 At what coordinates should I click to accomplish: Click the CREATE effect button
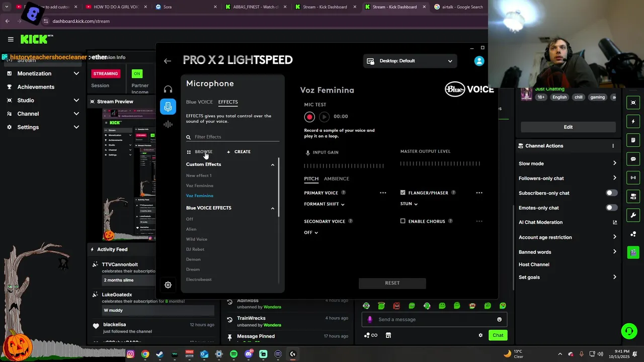click(238, 152)
